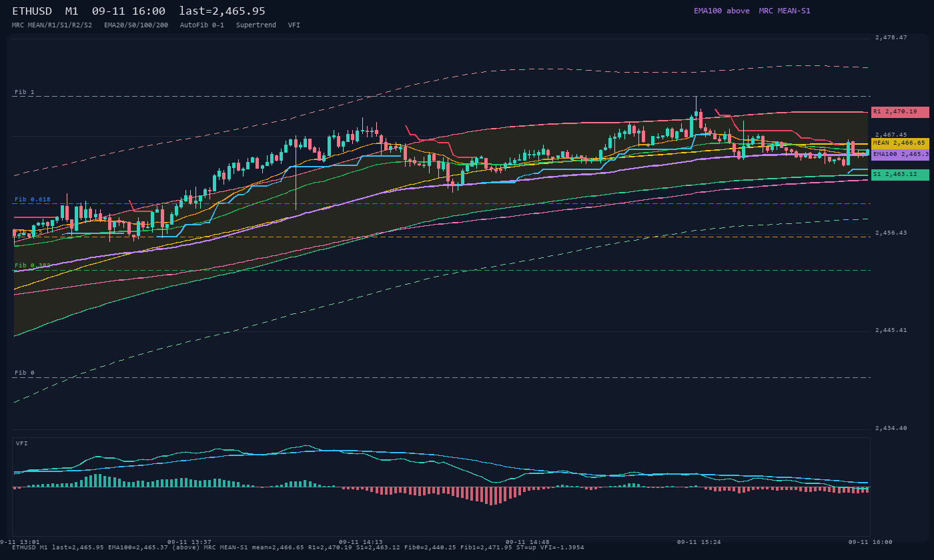Click the 09-11 16:00 timestamp in title
The height and width of the screenshot is (560, 934).
click(x=129, y=11)
